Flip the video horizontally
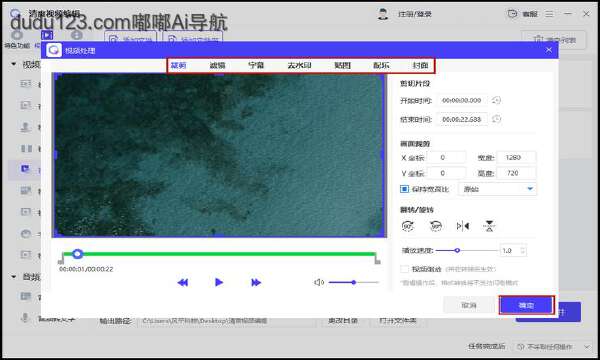 click(463, 226)
